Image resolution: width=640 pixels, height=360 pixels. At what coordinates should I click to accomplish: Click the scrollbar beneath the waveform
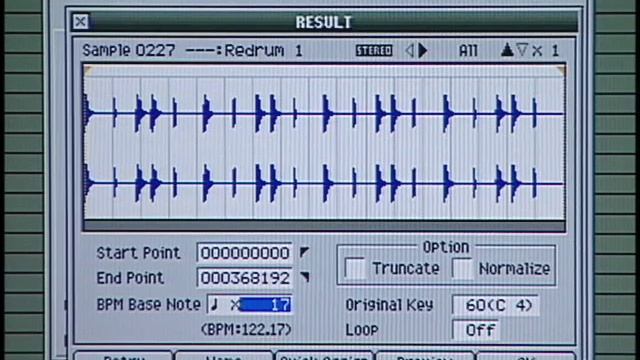324,226
